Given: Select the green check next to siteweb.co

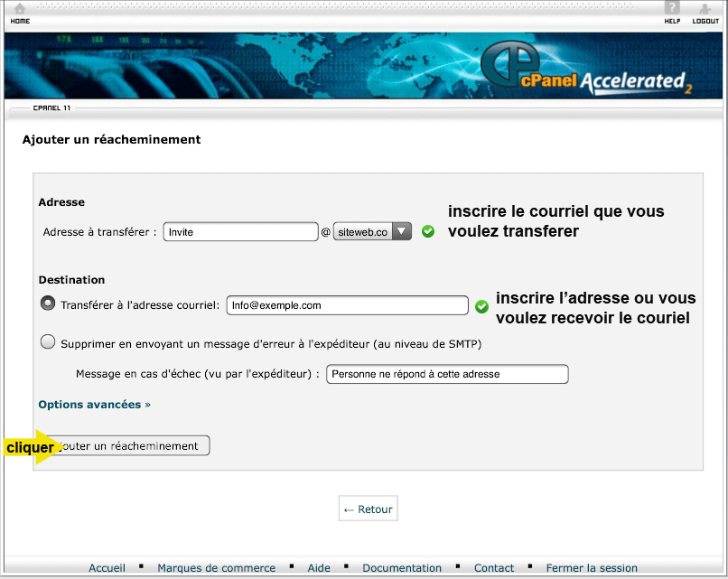Looking at the screenshot, I should (428, 231).
